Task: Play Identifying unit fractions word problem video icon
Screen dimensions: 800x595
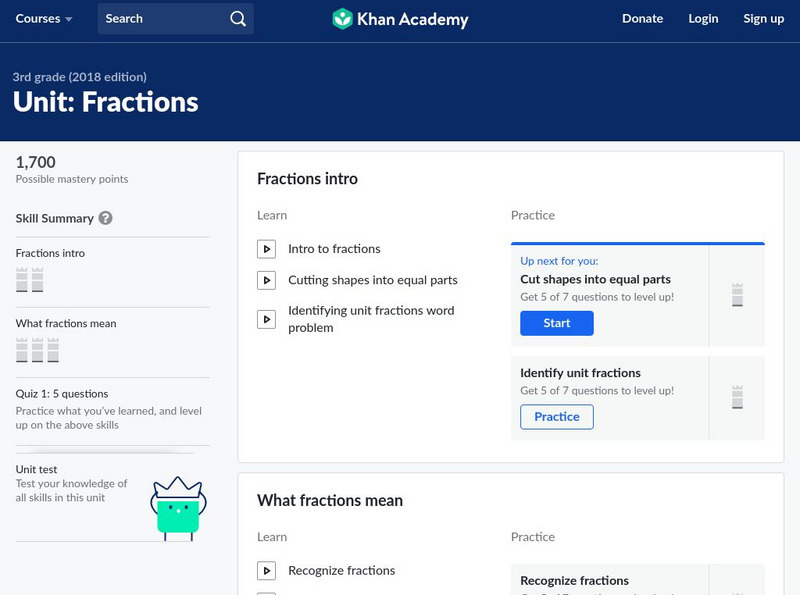Action: [x=266, y=319]
